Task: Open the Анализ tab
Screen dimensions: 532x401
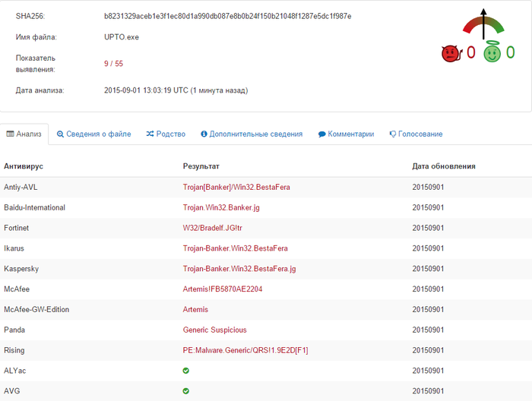Action: [x=24, y=134]
